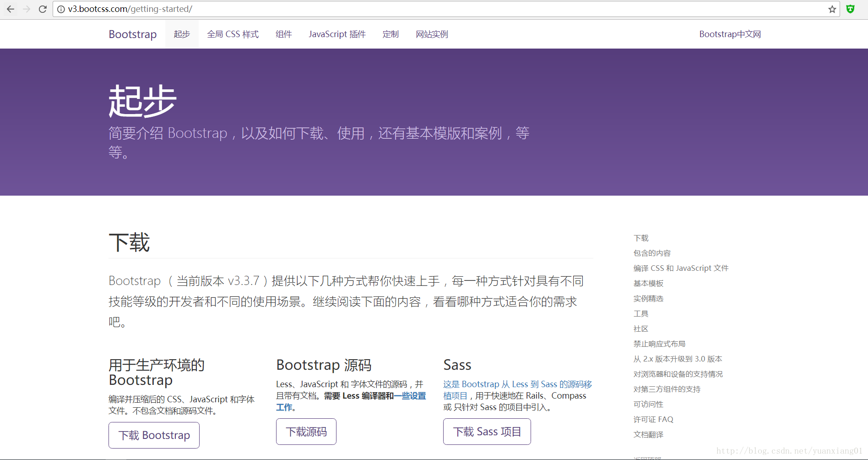Open the 起步 navigation tab
868x460 pixels.
(182, 34)
